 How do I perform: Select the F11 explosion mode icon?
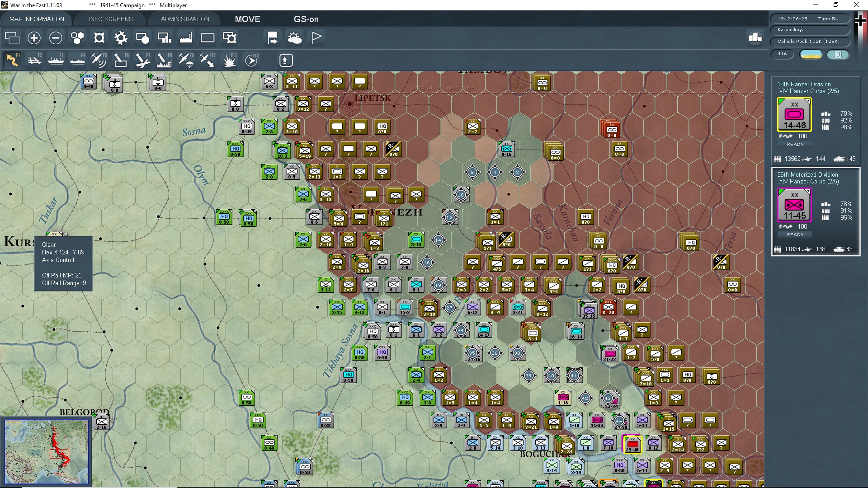click(230, 60)
